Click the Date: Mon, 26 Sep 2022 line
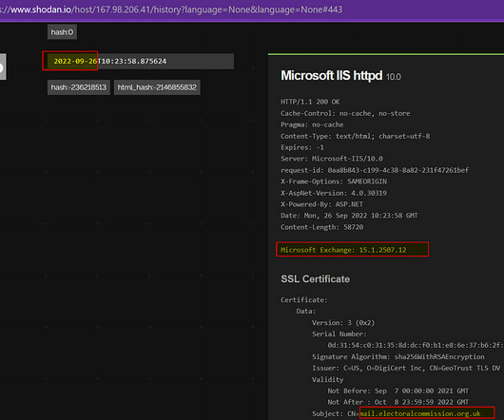Image resolution: width=504 pixels, height=420 pixels. [349, 216]
